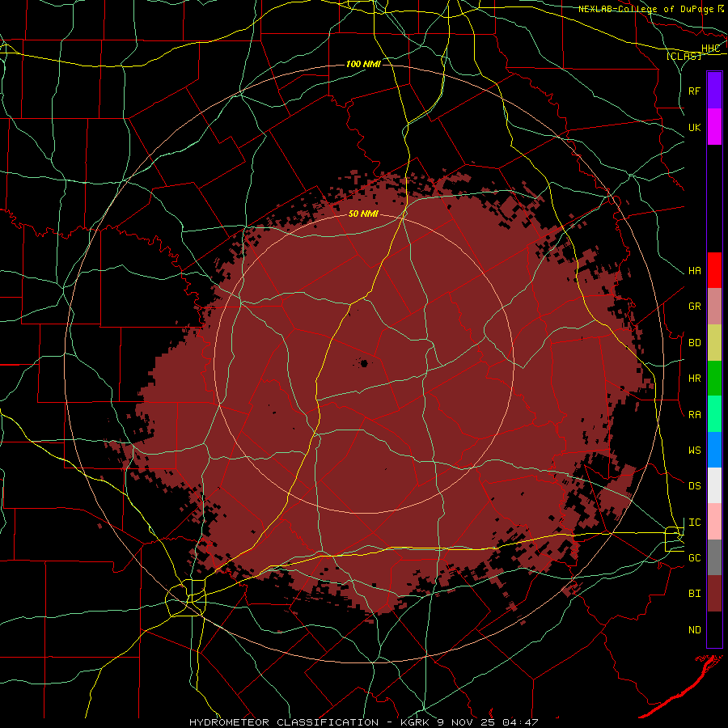Click the UK legend label
Viewport: 728px width, 728px height.
pos(694,127)
